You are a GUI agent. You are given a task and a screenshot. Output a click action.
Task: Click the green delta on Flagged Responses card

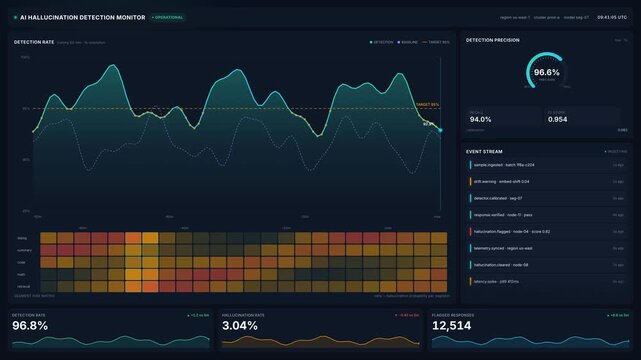click(x=618, y=315)
